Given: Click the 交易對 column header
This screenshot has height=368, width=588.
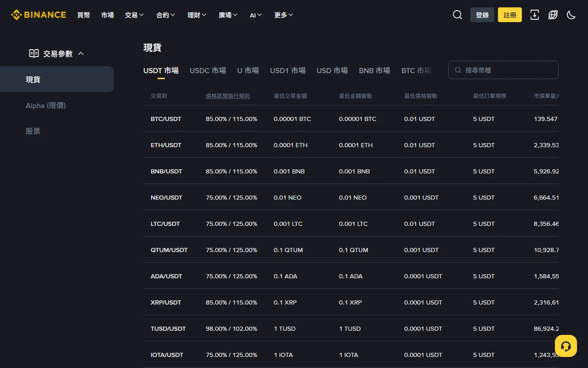Looking at the screenshot, I should [159, 96].
